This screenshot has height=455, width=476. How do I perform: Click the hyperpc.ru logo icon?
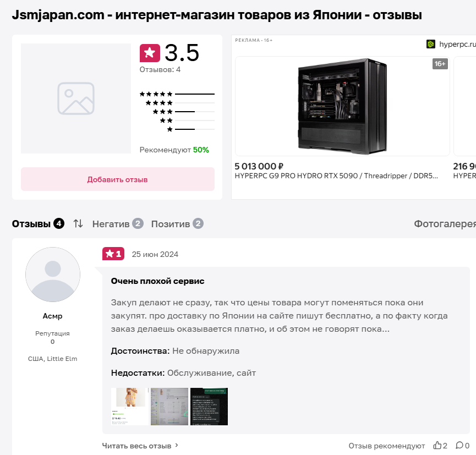431,44
